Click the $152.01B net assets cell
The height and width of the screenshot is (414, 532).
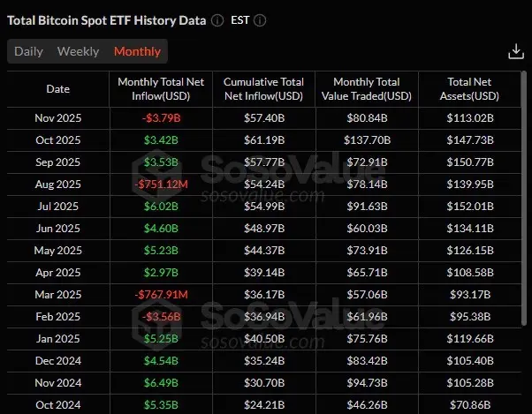click(x=469, y=206)
